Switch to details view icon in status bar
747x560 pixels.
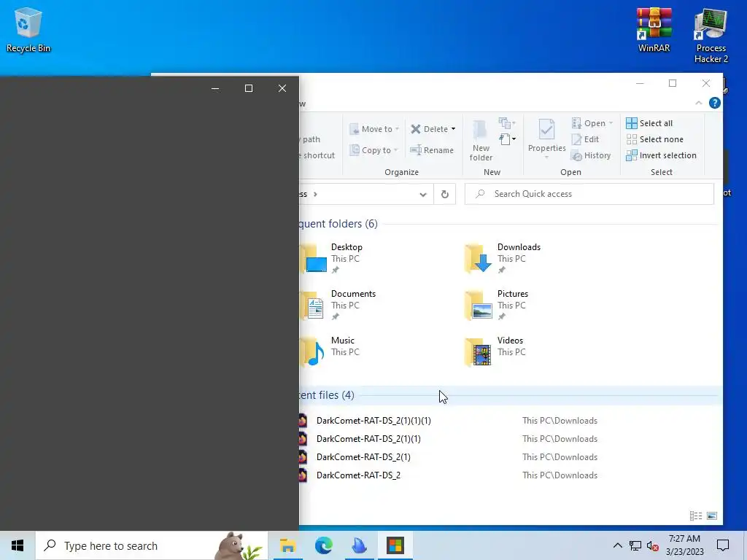[695, 516]
